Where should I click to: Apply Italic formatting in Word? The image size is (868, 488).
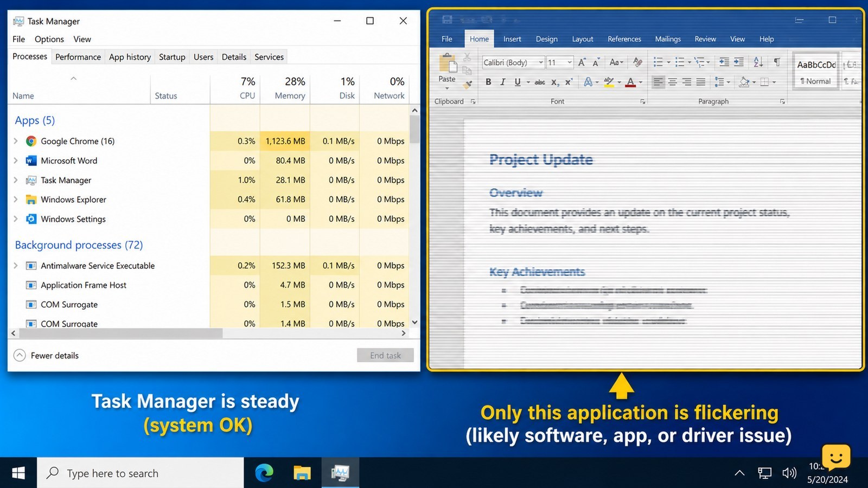click(x=502, y=82)
